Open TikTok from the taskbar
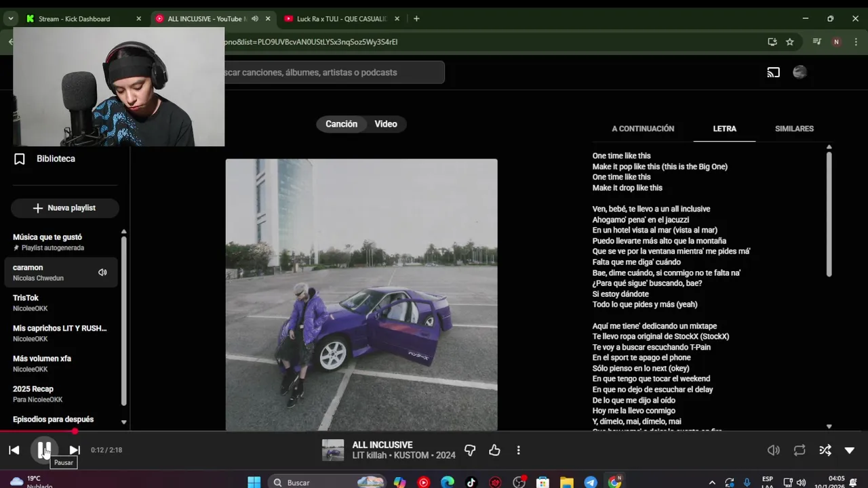Image resolution: width=868 pixels, height=488 pixels. point(471,483)
